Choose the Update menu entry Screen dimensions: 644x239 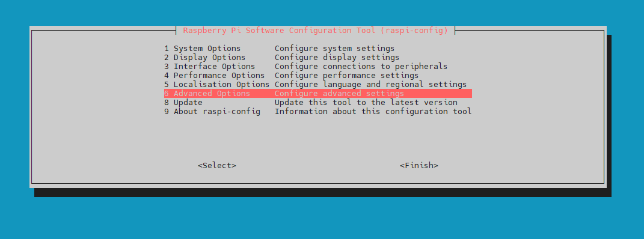pyautogui.click(x=318, y=103)
